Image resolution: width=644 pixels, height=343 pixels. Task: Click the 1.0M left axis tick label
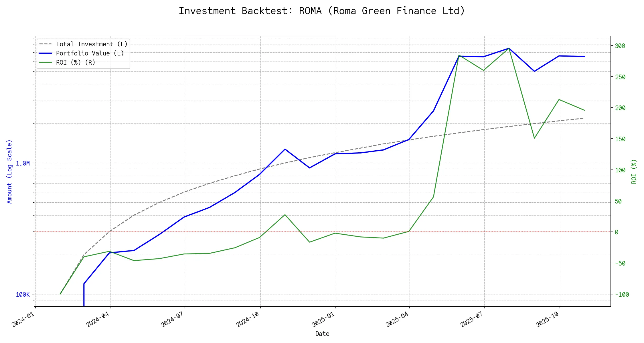click(23, 163)
